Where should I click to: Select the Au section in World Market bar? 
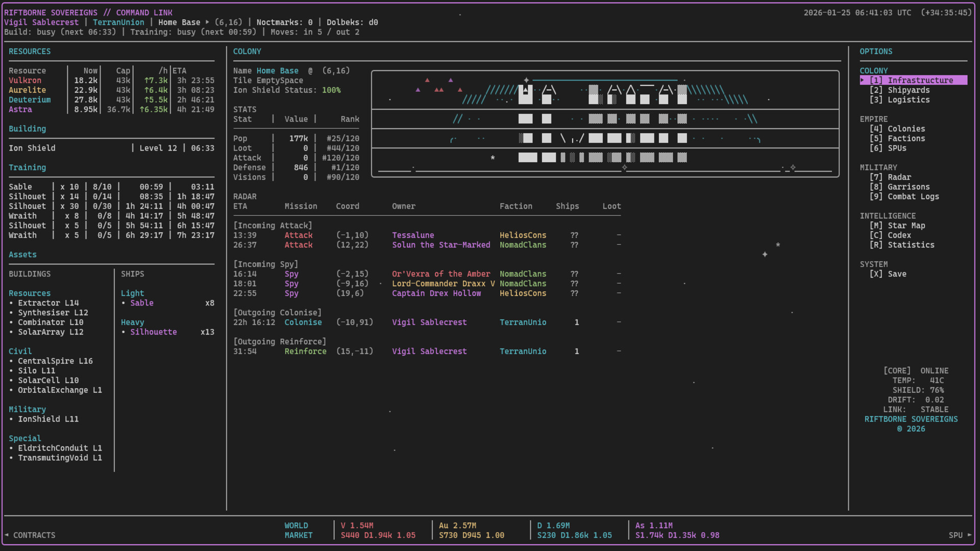pyautogui.click(x=471, y=530)
